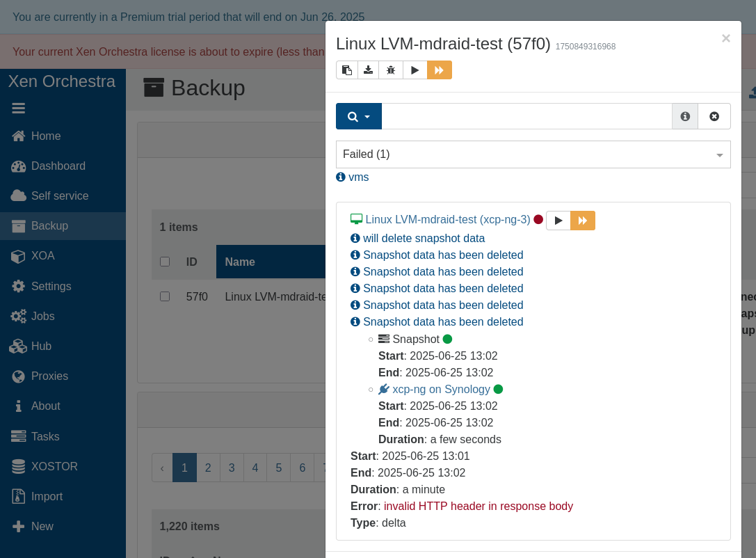Open XOSTOR in sidebar
Viewport: 756px width, 558px height.
click(x=63, y=466)
